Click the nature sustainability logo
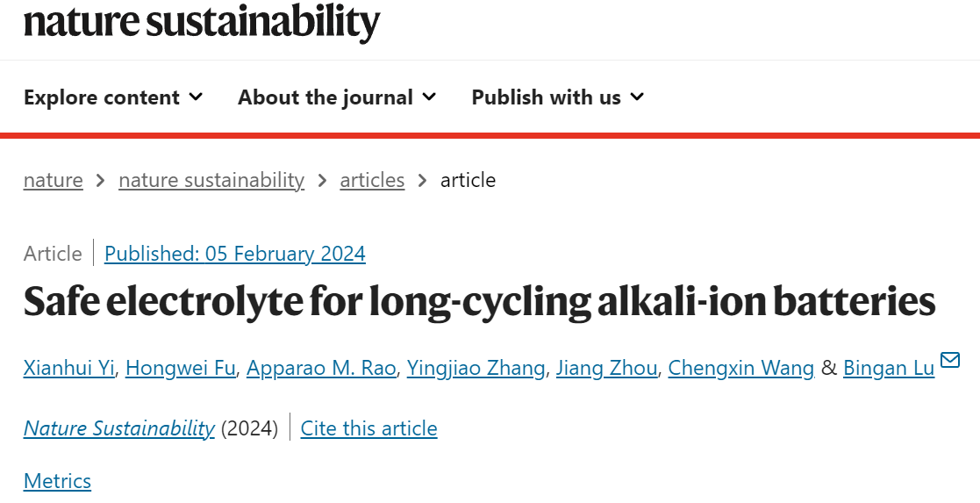This screenshot has height=503, width=980. [202, 22]
